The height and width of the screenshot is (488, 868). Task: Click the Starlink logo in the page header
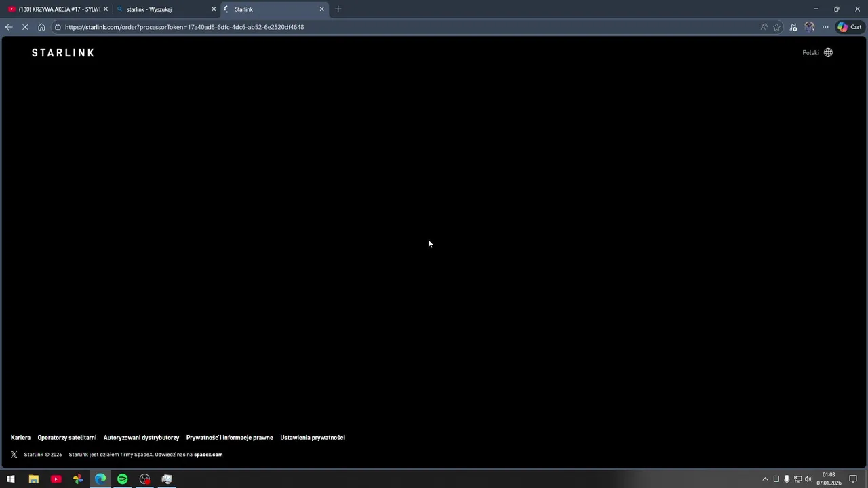(63, 53)
